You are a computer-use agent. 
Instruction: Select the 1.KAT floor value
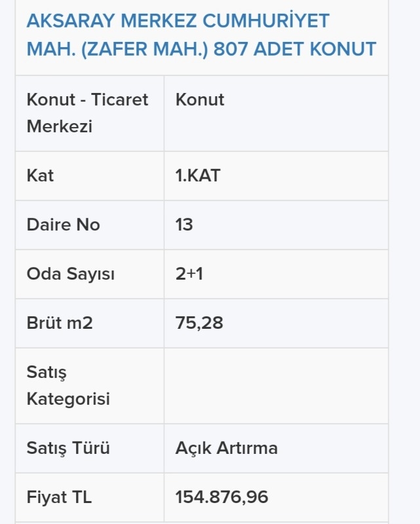pyautogui.click(x=198, y=176)
